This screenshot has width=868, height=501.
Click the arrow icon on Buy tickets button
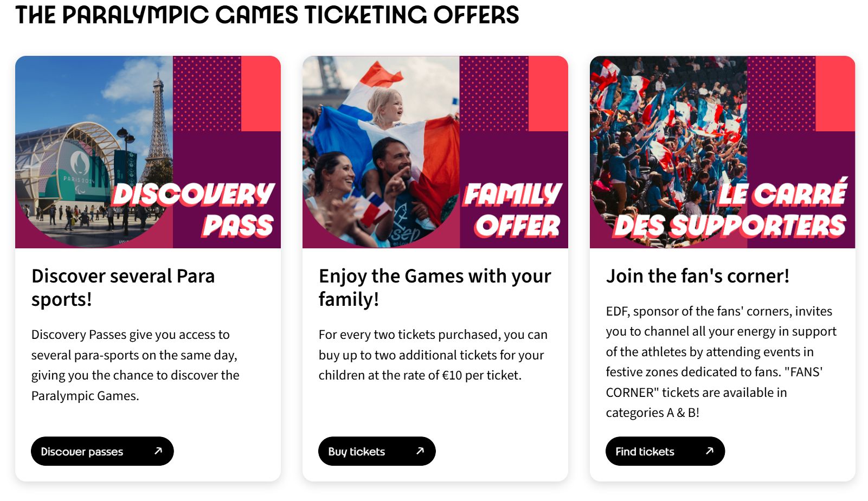[420, 451]
